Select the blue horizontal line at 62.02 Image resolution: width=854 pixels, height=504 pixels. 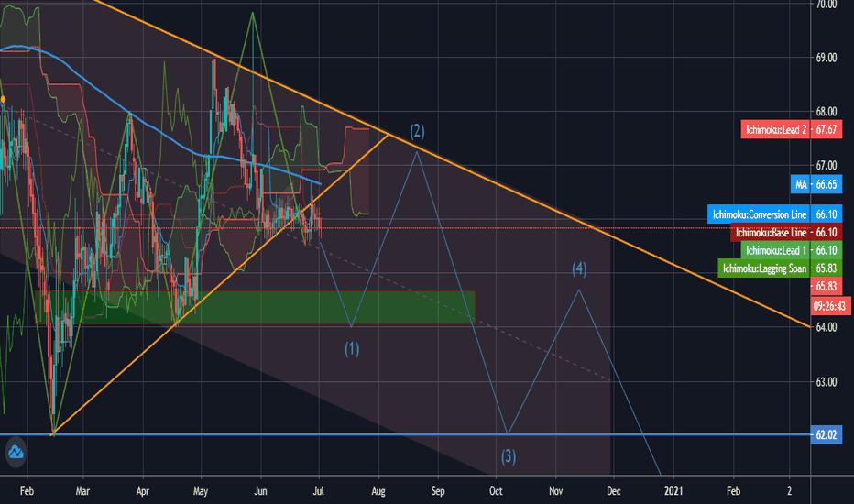pos(405,434)
